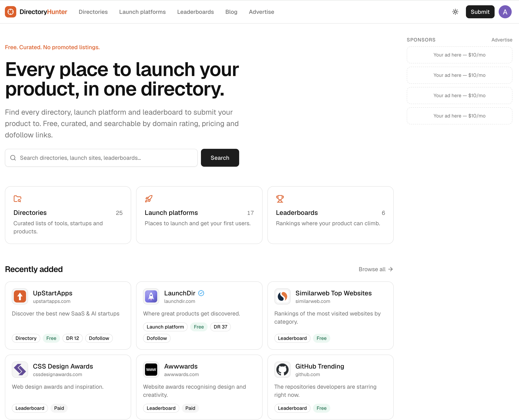Click 'Free' tag on GitHub Trending card
This screenshot has width=519, height=420.
(321, 408)
